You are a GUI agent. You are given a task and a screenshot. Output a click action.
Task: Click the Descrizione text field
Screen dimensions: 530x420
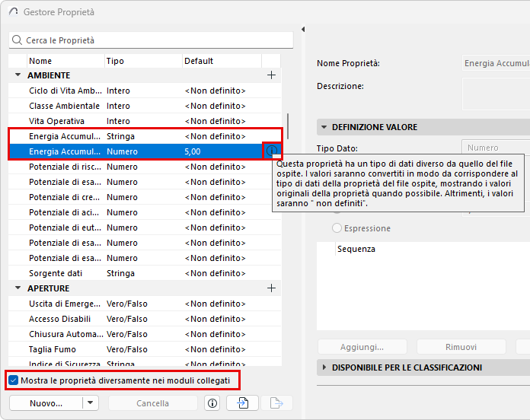pyautogui.click(x=496, y=94)
